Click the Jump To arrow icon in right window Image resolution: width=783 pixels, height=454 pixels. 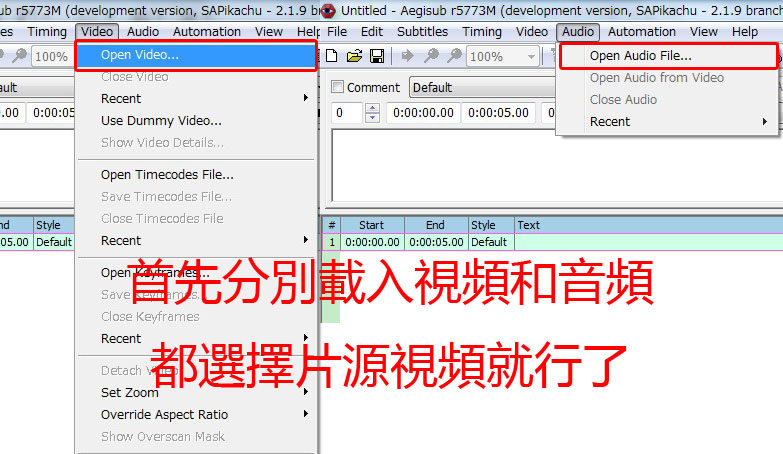pyautogui.click(x=407, y=56)
